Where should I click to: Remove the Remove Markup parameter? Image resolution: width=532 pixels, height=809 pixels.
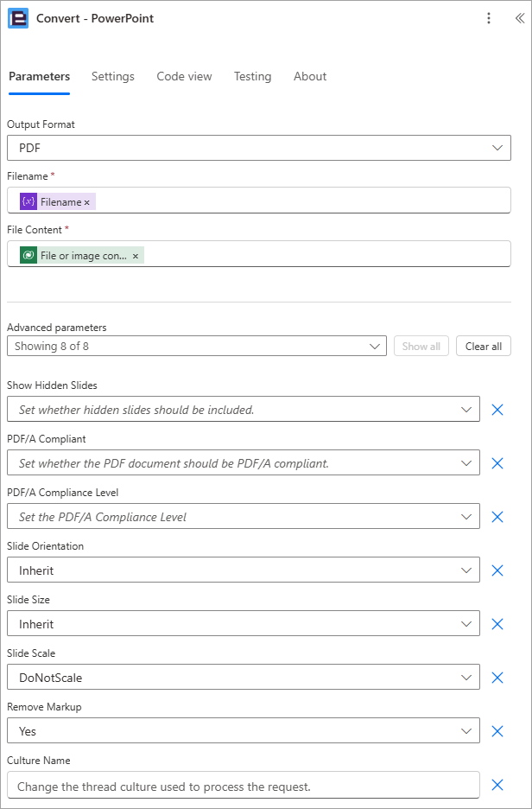[497, 731]
